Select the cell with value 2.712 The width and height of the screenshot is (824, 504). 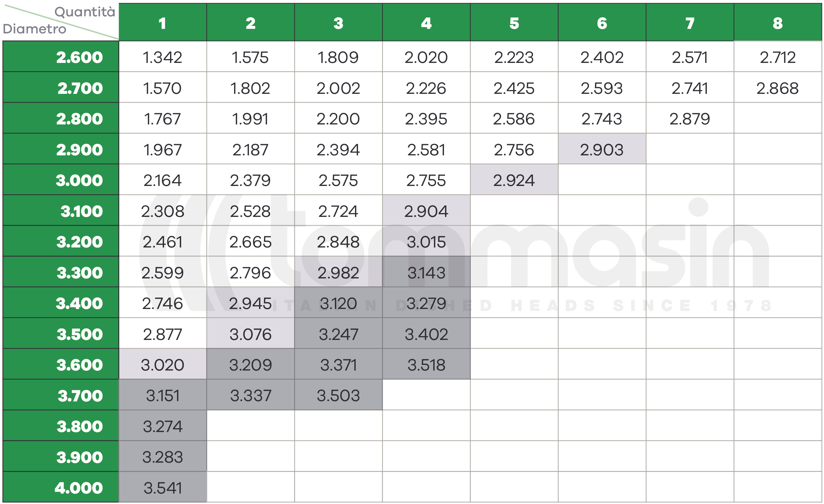(778, 57)
